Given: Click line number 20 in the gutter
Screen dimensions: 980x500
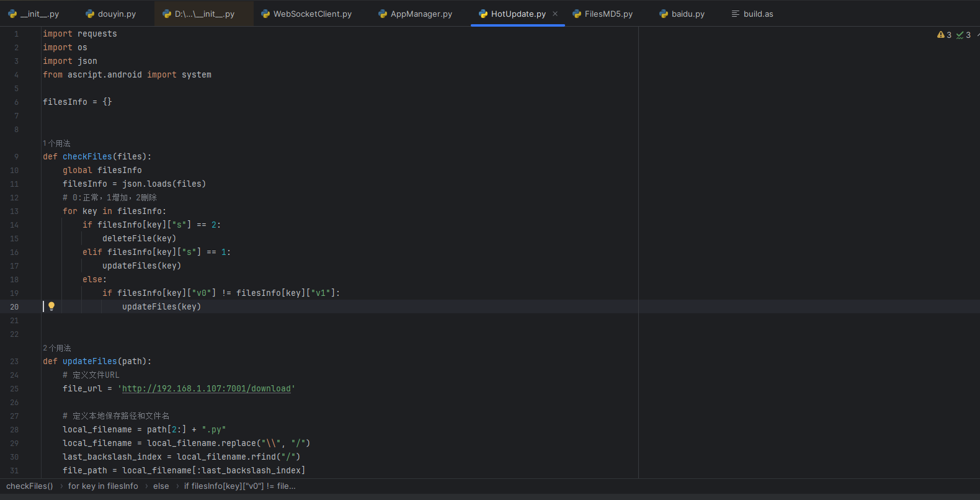Looking at the screenshot, I should pyautogui.click(x=14, y=306).
